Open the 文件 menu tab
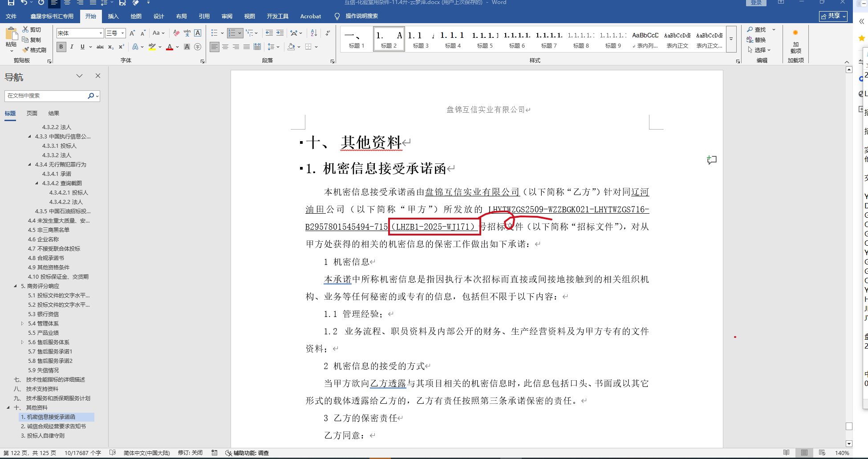Image resolution: width=868 pixels, height=459 pixels. [11, 16]
